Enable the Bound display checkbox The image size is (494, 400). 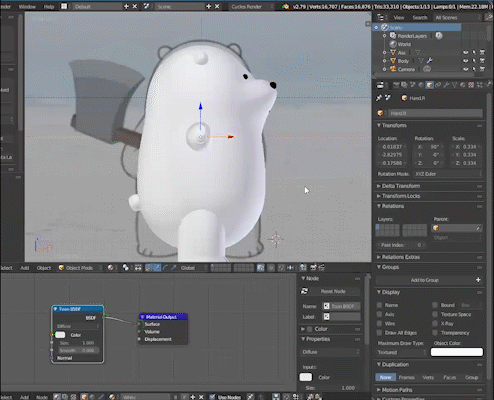coord(435,305)
